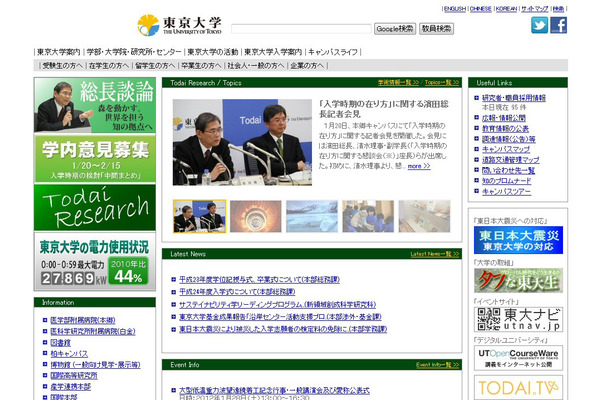Open the 学術情報一覧 >> link
The height and width of the screenshot is (400, 610).
click(x=398, y=82)
